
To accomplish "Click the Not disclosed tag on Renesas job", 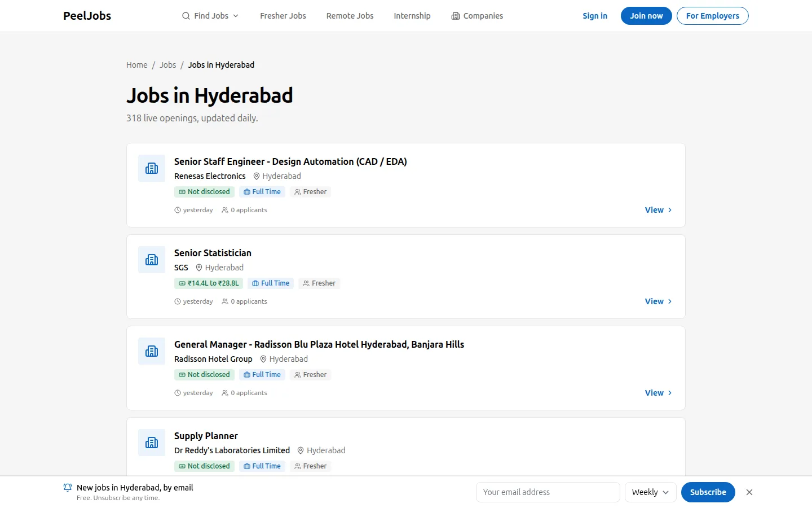I will click(204, 192).
